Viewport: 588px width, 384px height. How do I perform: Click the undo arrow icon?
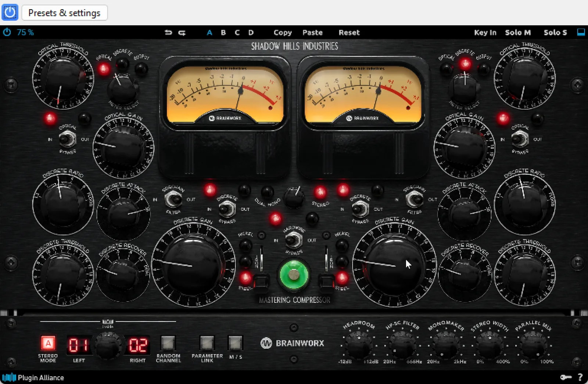168,32
